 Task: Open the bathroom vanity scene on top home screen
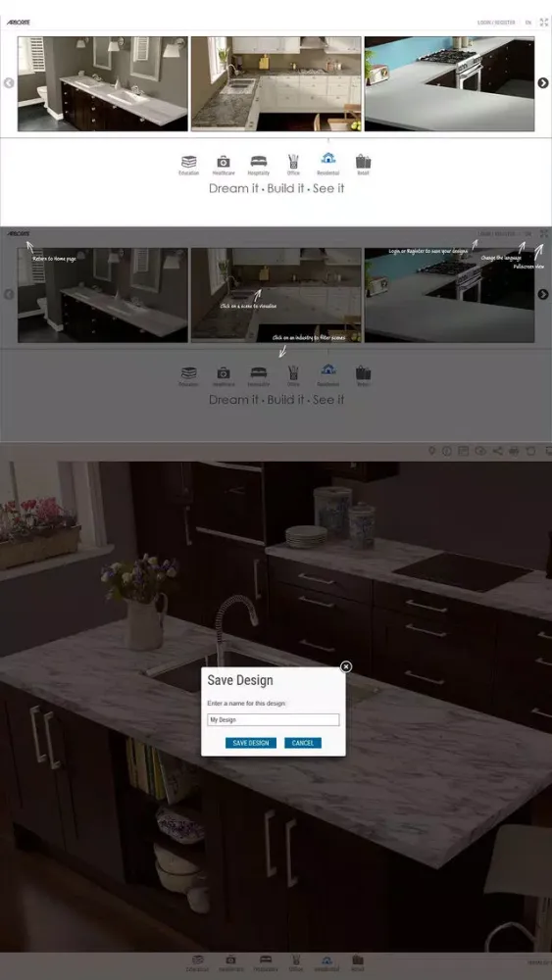coord(103,83)
